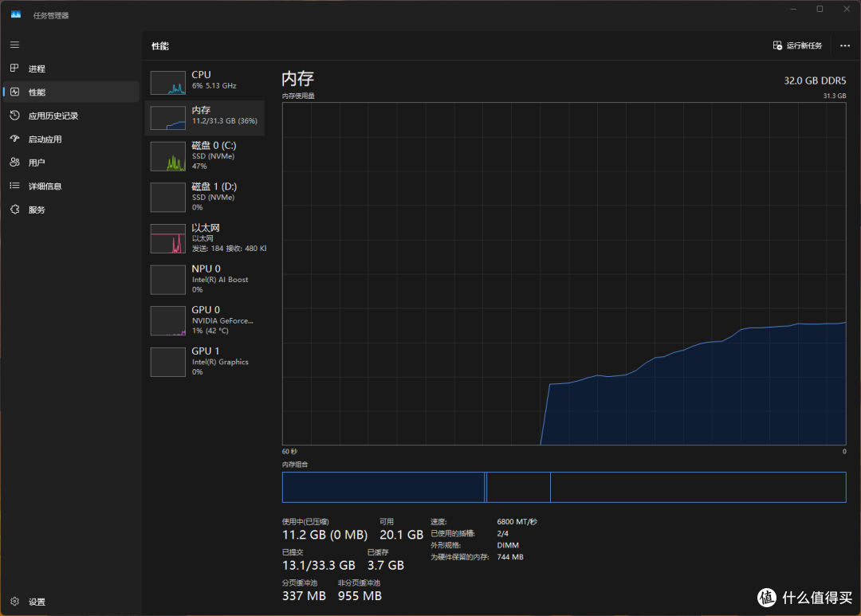
Task: Click GPU 1 label
Action: tap(206, 351)
